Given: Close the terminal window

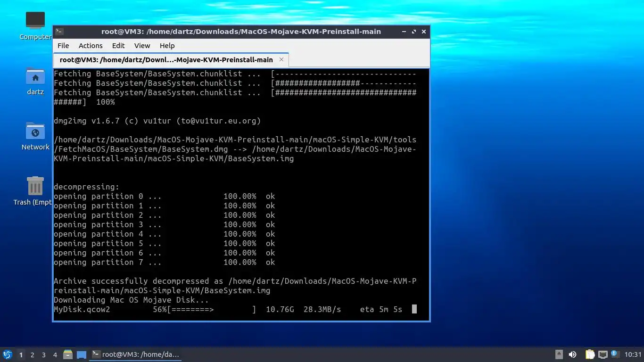Looking at the screenshot, I should (424, 32).
